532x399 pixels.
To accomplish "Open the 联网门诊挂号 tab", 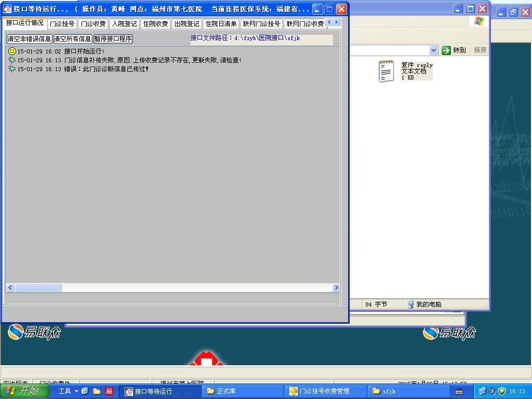I will (262, 24).
